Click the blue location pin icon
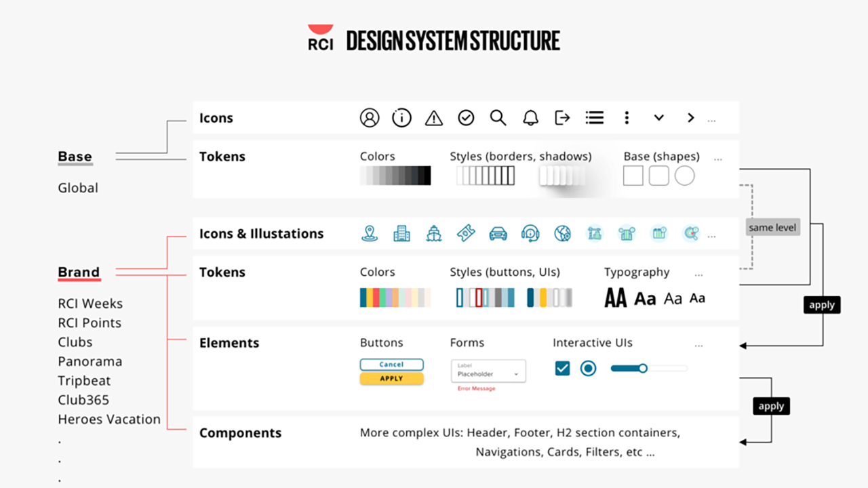Image resolution: width=868 pixels, height=488 pixels. click(x=369, y=234)
